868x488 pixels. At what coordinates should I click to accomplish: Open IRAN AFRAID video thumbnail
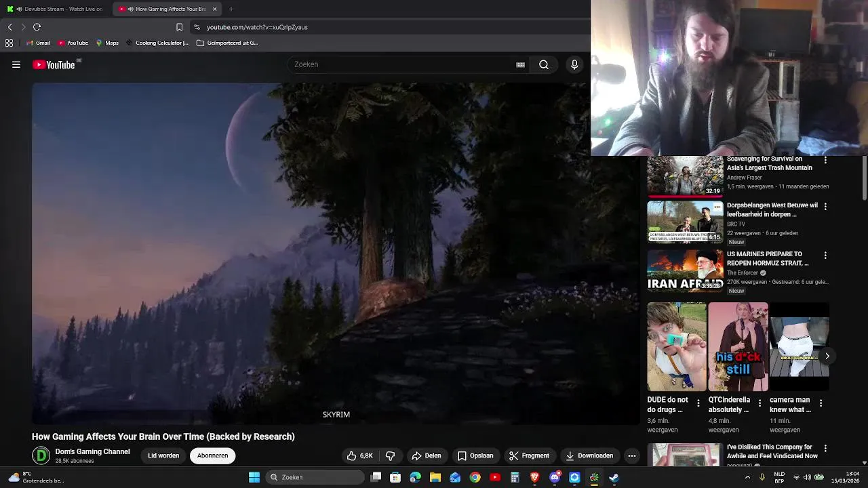(x=685, y=270)
